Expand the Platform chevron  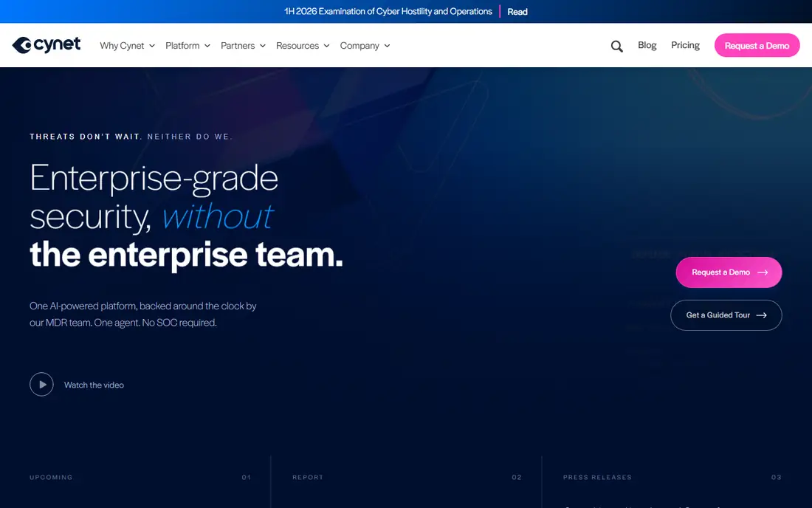point(207,46)
